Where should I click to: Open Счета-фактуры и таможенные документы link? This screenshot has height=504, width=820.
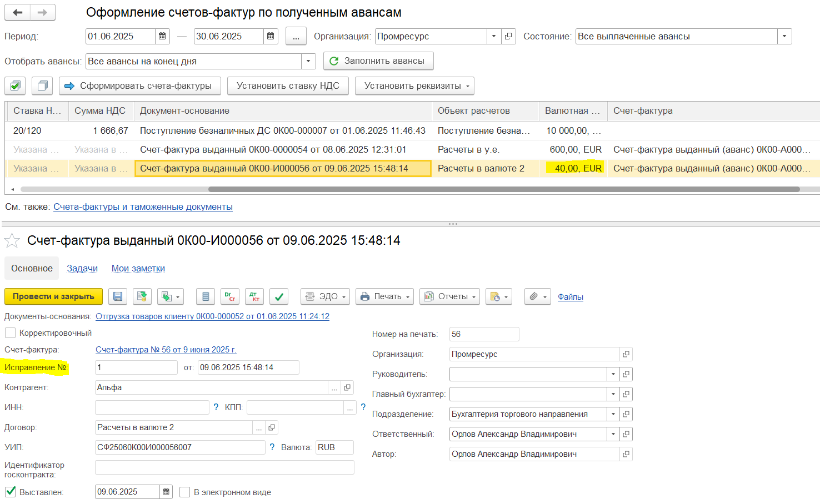click(x=143, y=207)
